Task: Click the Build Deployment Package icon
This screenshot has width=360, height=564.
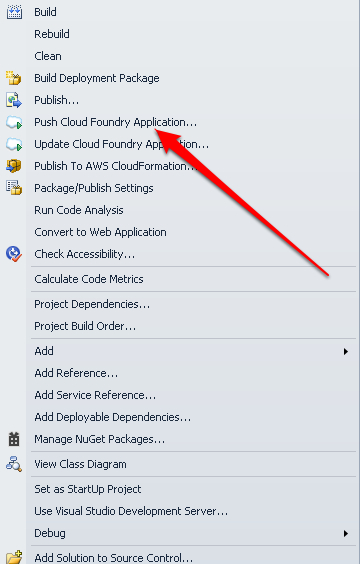Action: coord(14,78)
